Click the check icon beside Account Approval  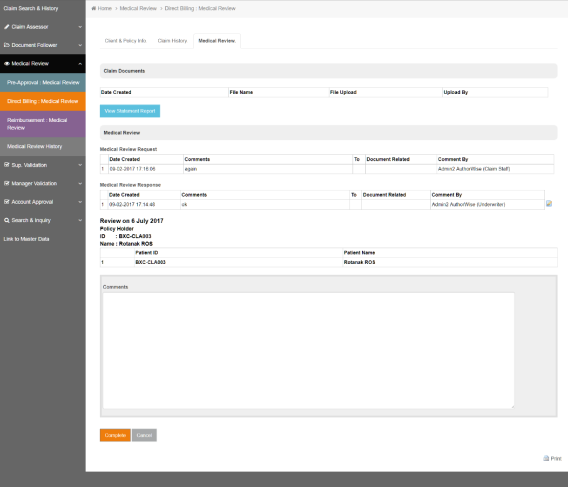[x=7, y=202]
